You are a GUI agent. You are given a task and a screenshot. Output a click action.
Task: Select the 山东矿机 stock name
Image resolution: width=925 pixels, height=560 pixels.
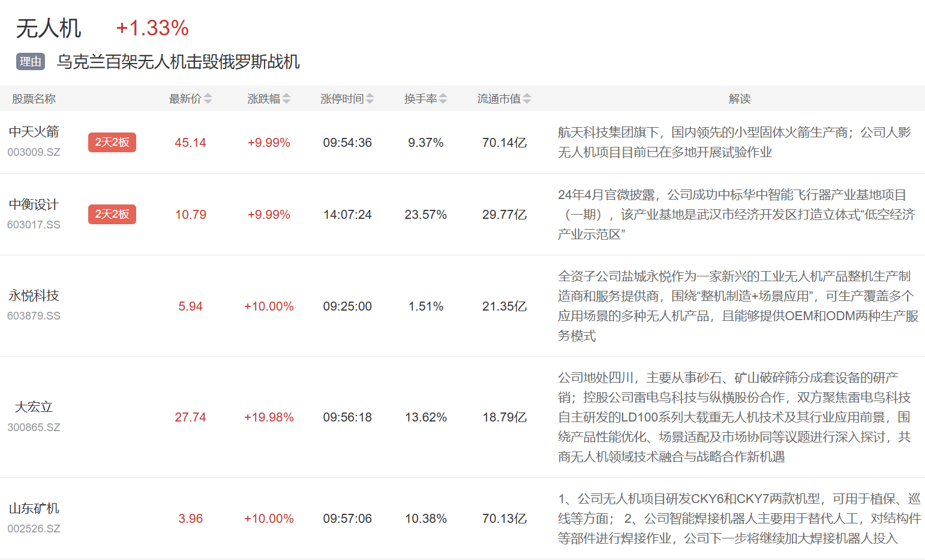[x=34, y=508]
